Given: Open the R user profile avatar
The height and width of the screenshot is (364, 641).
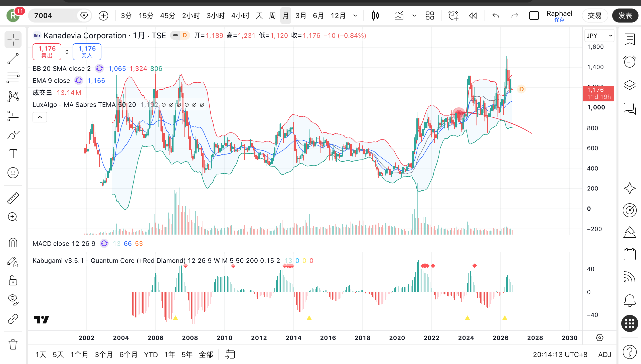Looking at the screenshot, I should pos(13,16).
